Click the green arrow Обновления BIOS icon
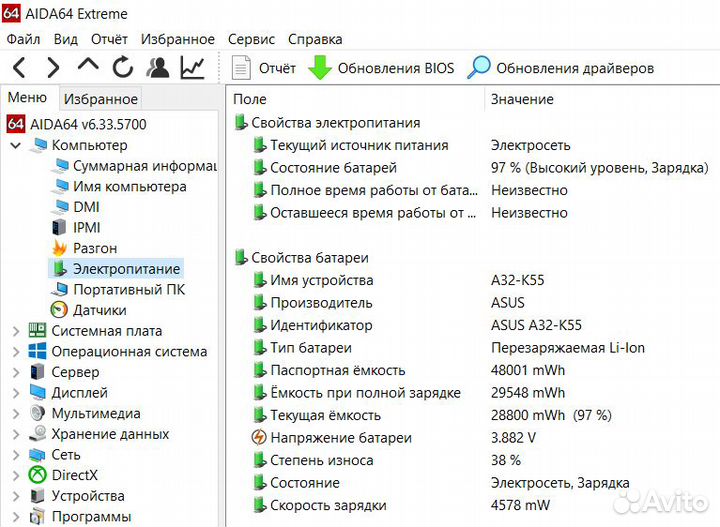The width and height of the screenshot is (720, 527). 320,68
